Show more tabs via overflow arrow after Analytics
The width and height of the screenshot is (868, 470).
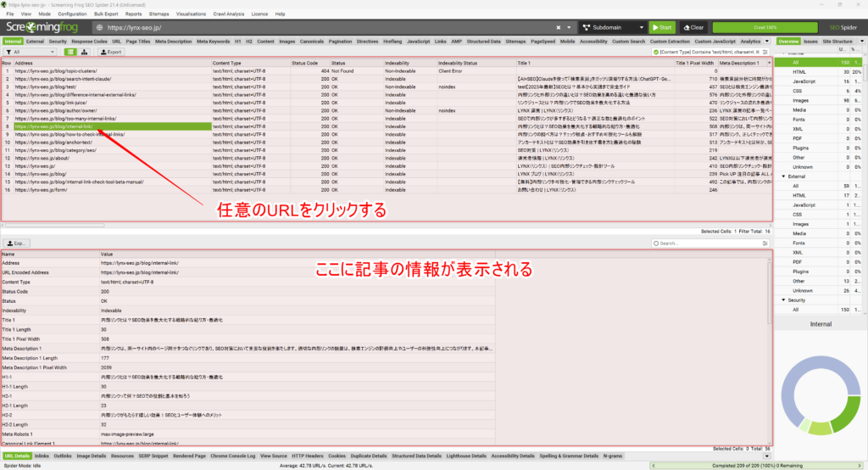click(766, 41)
